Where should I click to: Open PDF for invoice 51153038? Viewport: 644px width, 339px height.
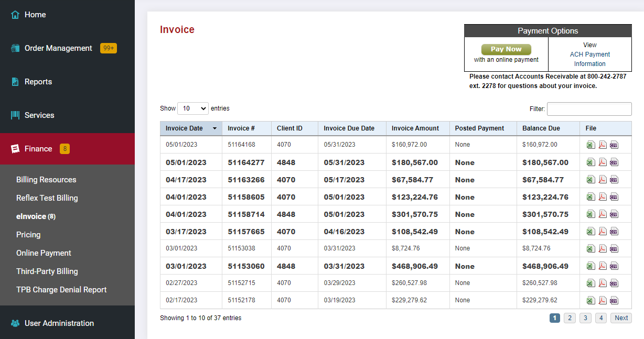click(603, 249)
